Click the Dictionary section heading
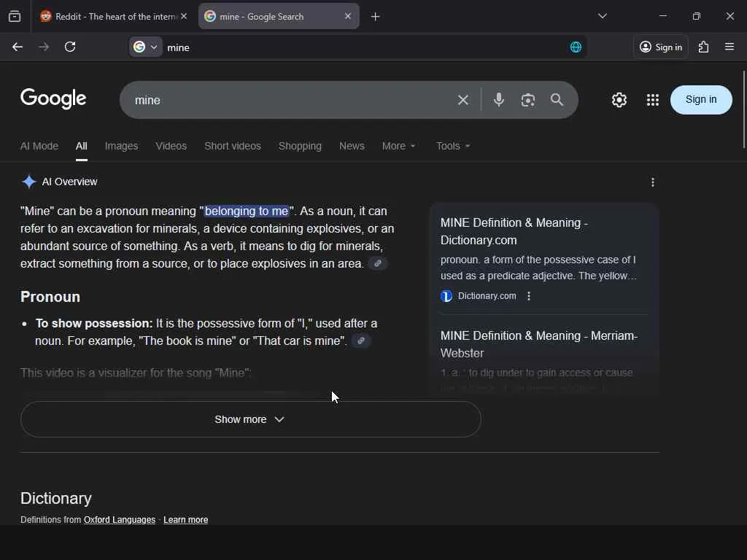Image resolution: width=747 pixels, height=560 pixels. (x=55, y=498)
